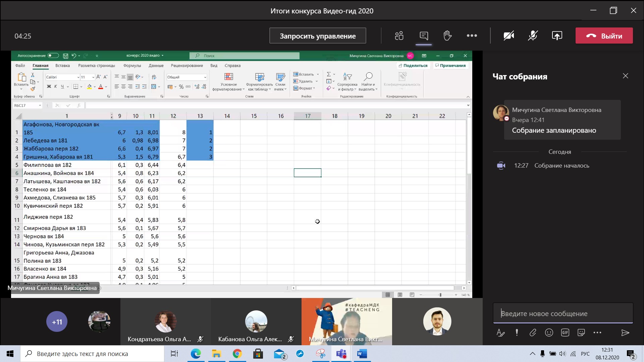Toggle Excel autosave switch

tap(53, 56)
